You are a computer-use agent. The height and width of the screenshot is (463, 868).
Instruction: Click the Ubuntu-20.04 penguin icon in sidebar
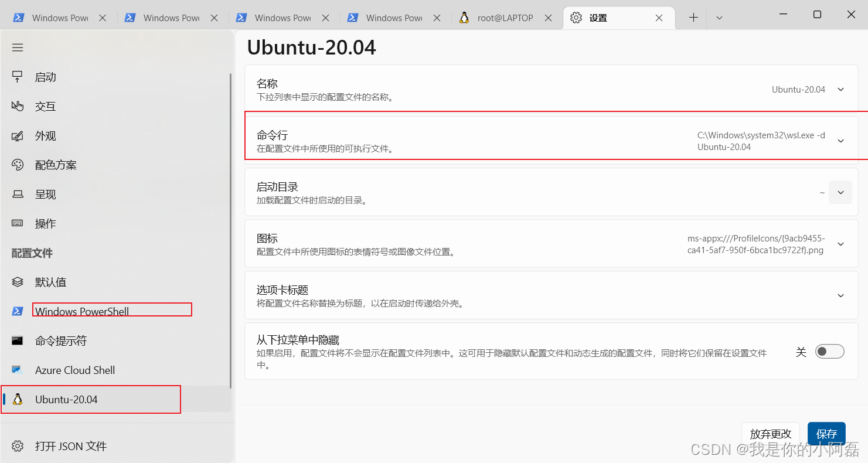point(18,399)
